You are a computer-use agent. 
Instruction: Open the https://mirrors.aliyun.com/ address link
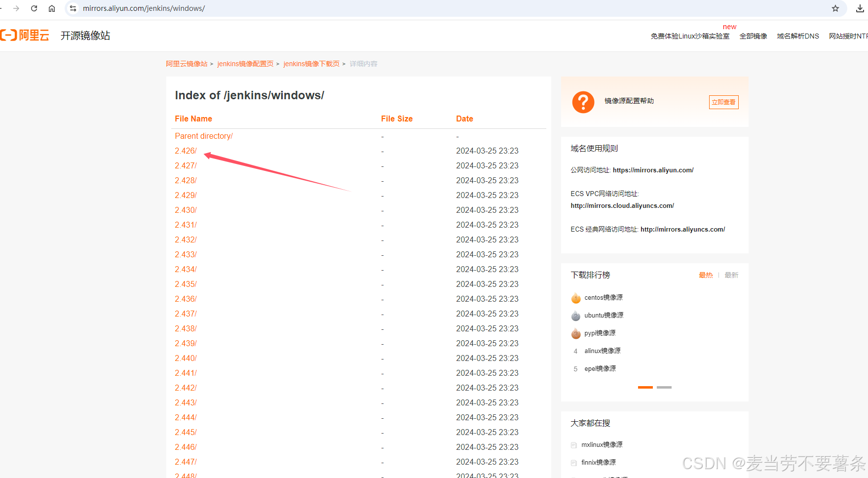[x=653, y=170]
